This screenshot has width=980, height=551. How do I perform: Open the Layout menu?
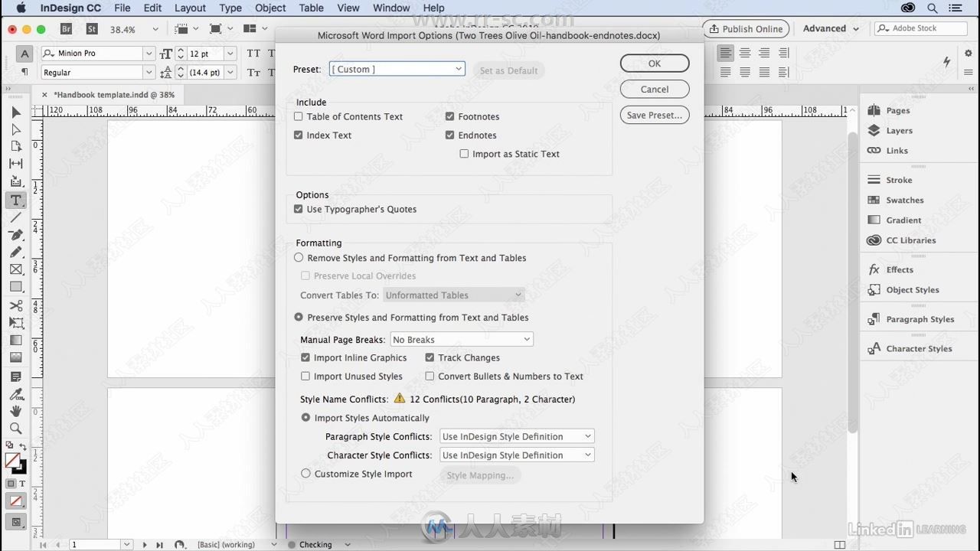(x=190, y=8)
